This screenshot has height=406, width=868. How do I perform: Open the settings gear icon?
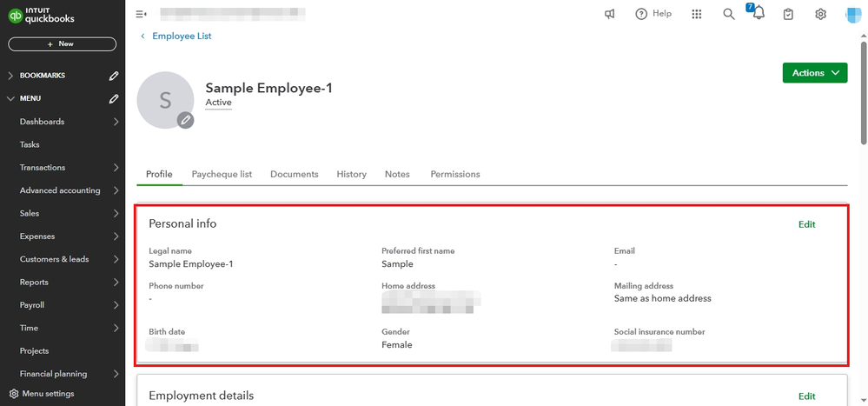tap(820, 14)
